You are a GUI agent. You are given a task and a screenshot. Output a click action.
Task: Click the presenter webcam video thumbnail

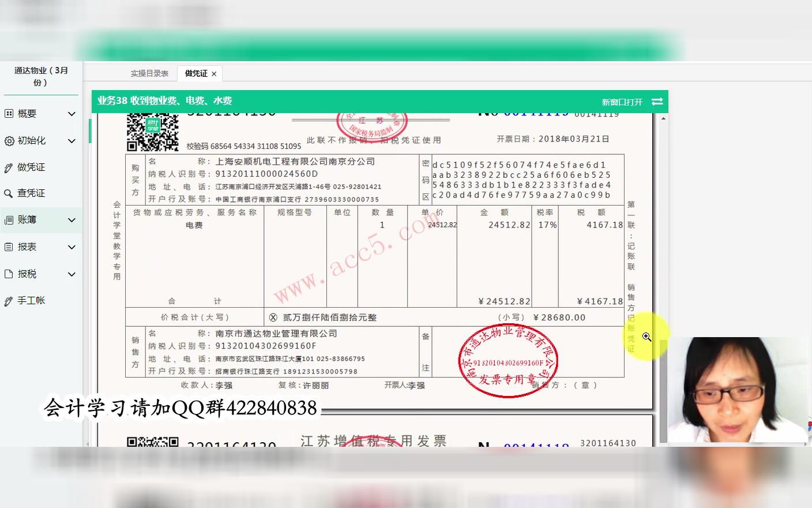pyautogui.click(x=739, y=390)
